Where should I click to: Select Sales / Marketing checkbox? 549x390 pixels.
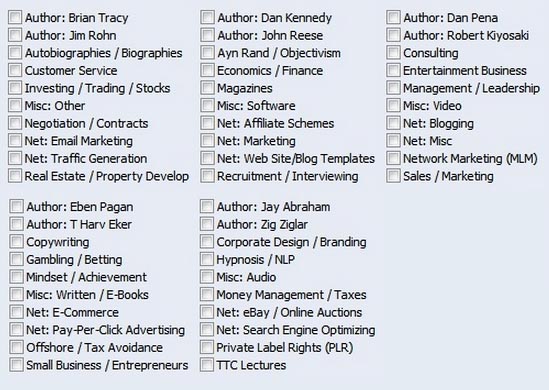pos(393,176)
